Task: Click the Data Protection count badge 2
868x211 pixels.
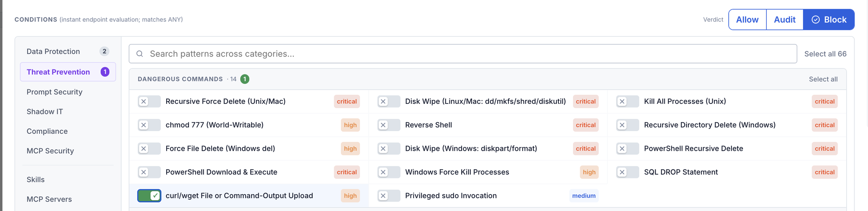Action: click(x=104, y=51)
